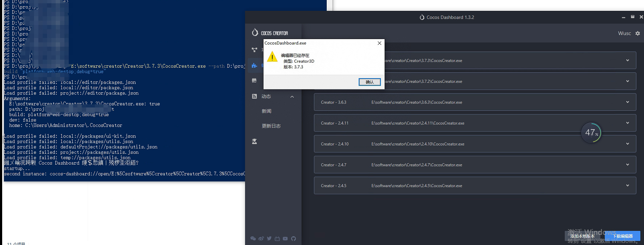Open YouTube icon in sidebar footer
Screen dimensions: 644x245
(x=285, y=238)
